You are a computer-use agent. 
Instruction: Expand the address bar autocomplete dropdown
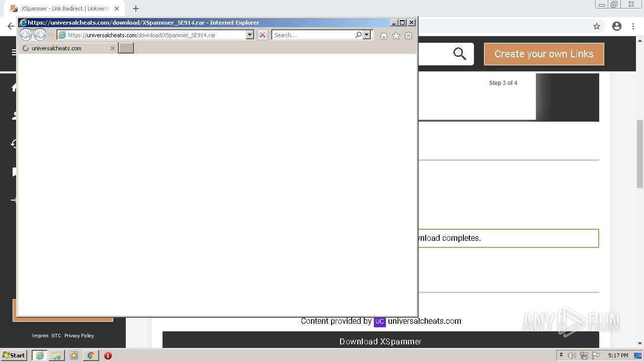[x=250, y=35]
